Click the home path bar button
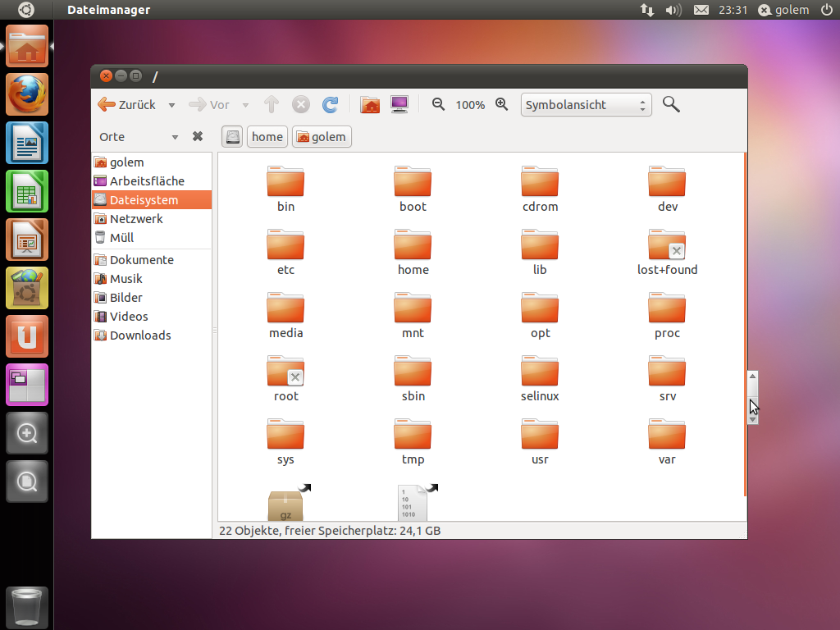 (x=267, y=137)
